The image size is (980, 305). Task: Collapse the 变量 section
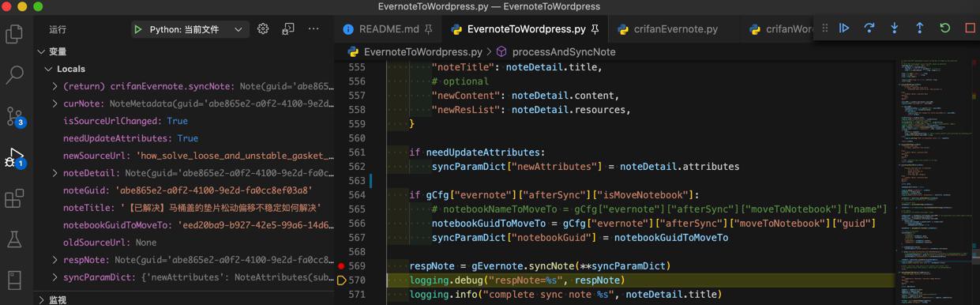point(42,51)
